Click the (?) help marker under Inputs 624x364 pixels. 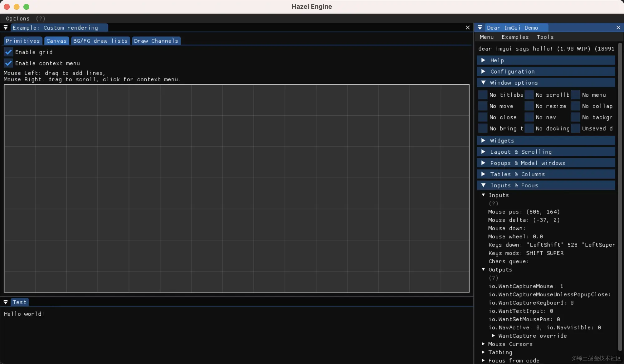[x=493, y=204]
